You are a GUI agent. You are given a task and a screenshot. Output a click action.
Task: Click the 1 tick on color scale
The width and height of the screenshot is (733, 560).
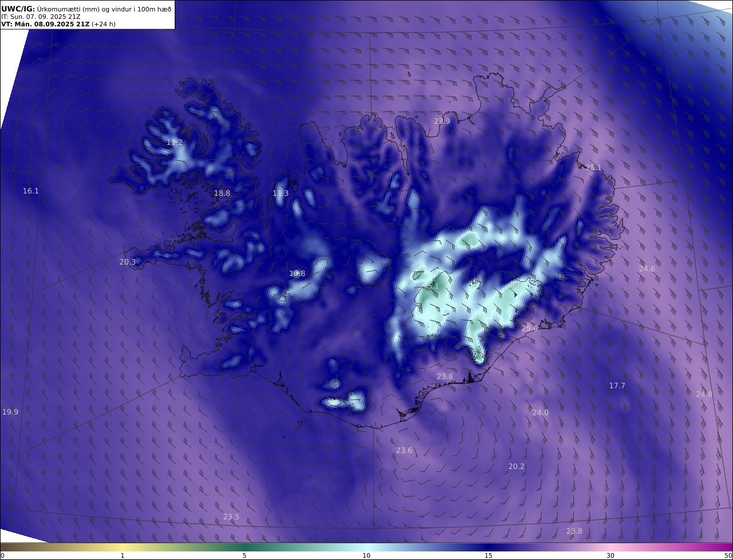pyautogui.click(x=122, y=555)
